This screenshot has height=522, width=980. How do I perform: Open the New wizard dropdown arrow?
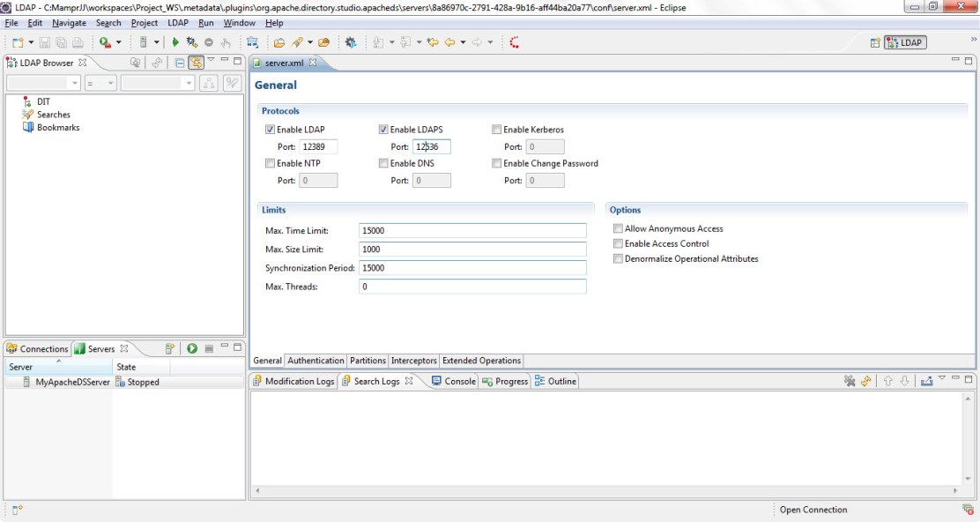click(x=31, y=42)
